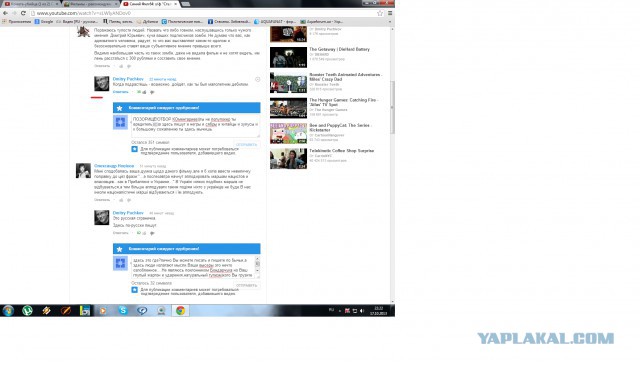Dislike the second Dmitry Puchkov reply

pyautogui.click(x=152, y=233)
